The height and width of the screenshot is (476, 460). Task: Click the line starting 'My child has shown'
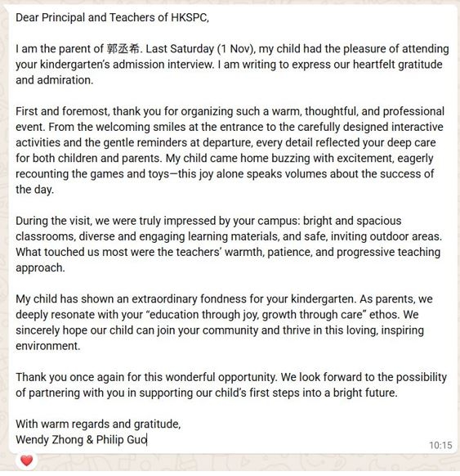point(224,299)
